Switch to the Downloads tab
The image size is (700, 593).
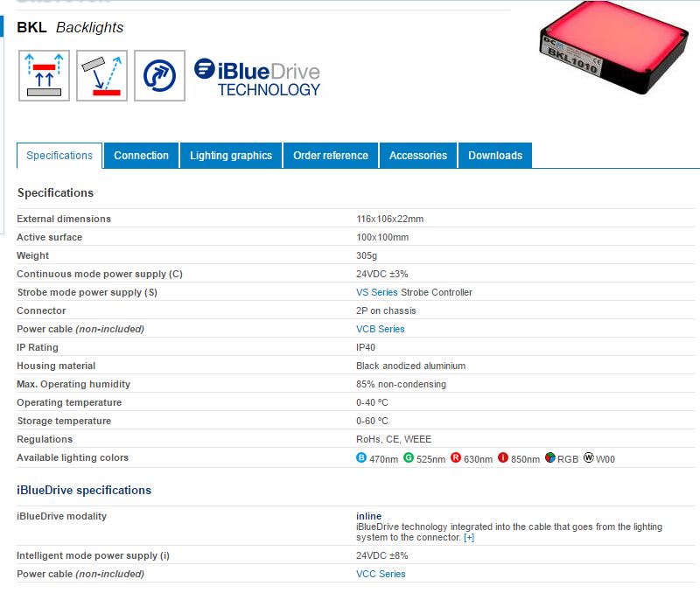495,156
